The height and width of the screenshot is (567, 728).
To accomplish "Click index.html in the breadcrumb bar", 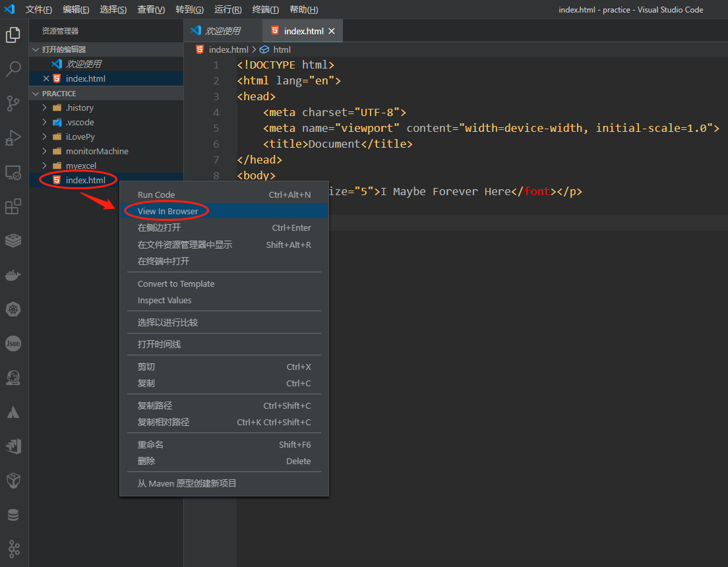I will coord(228,49).
